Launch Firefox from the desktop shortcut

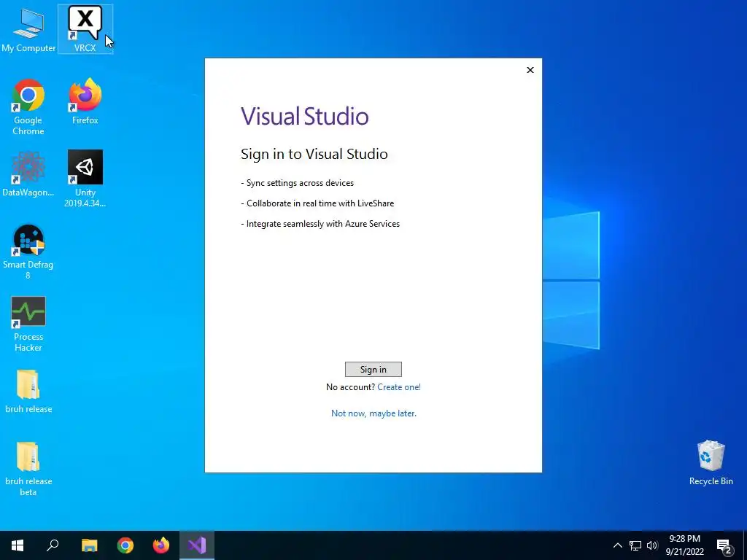[85, 101]
